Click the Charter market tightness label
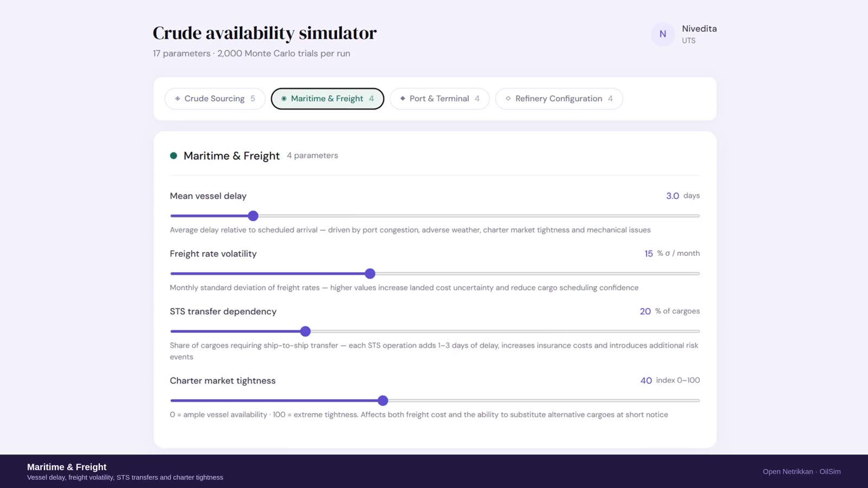 tap(222, 381)
